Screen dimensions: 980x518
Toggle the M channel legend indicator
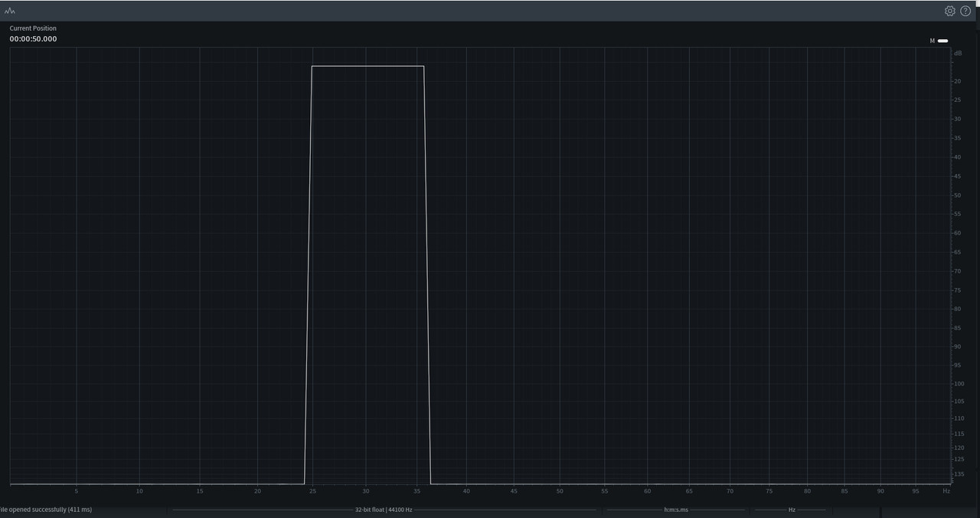(x=942, y=41)
